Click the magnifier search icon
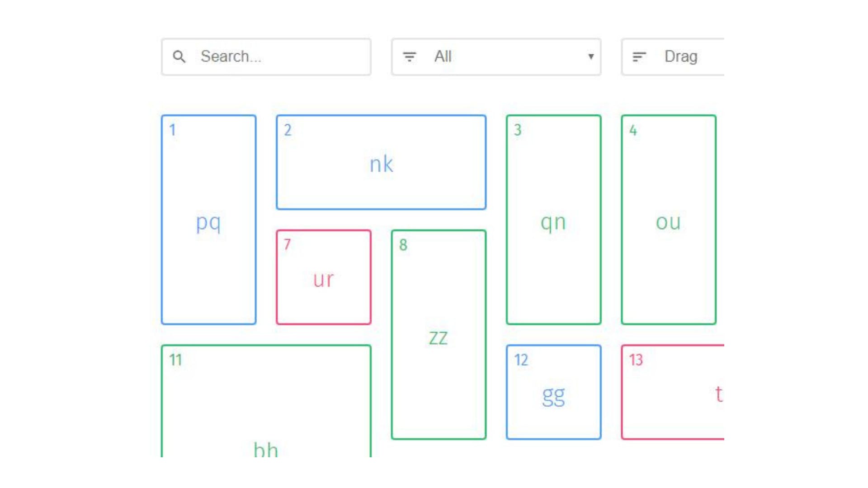 [179, 56]
